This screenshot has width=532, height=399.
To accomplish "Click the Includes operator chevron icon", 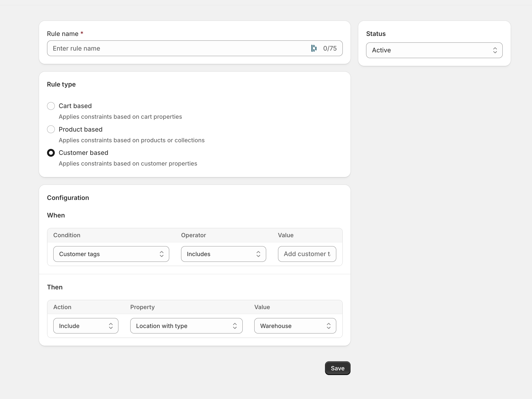I will coord(258,254).
